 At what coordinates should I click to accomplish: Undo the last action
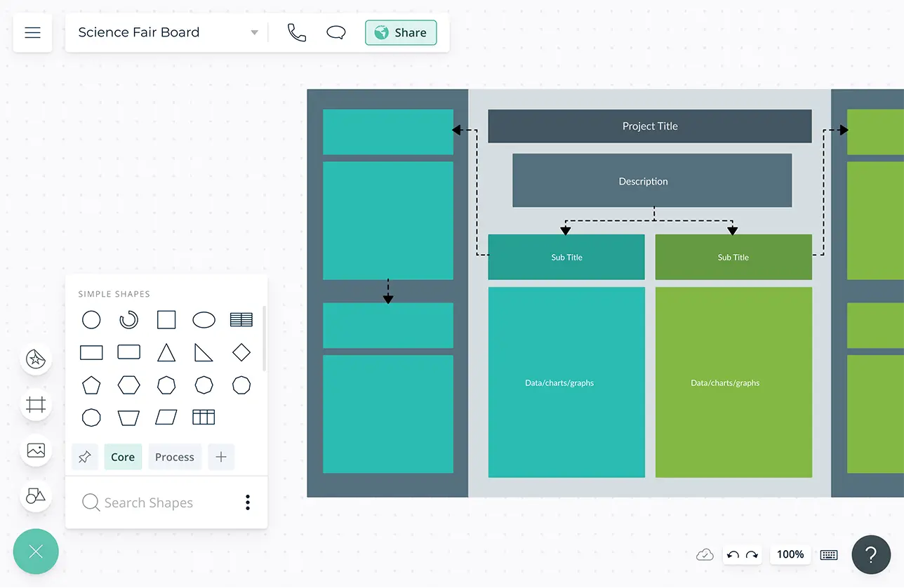tap(733, 555)
